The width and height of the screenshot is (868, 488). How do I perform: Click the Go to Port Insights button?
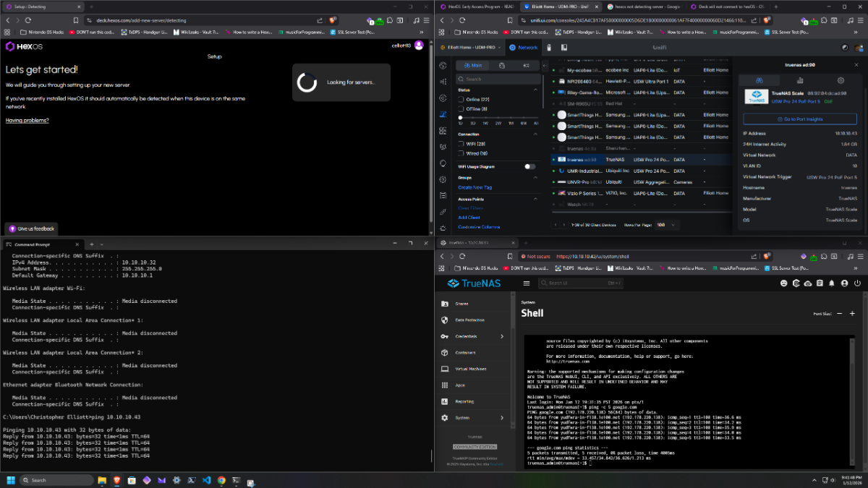[799, 119]
